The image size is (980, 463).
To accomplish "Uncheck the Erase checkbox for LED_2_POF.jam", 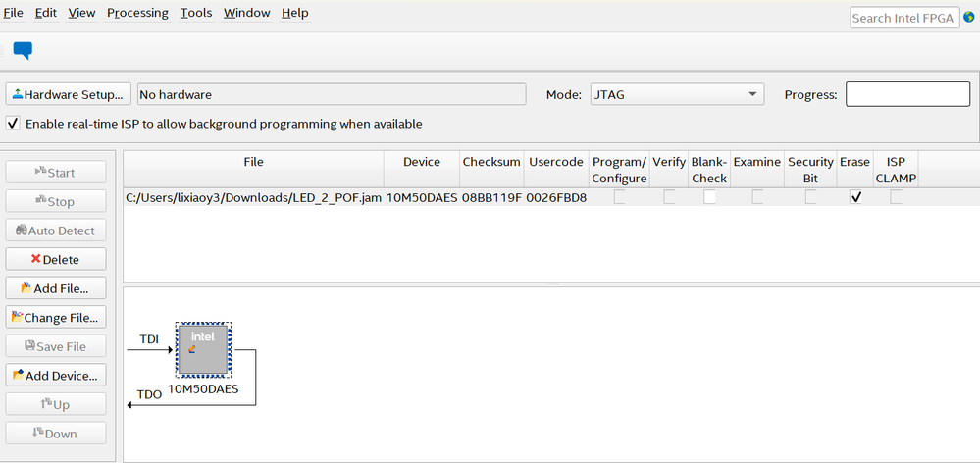I will (855, 197).
